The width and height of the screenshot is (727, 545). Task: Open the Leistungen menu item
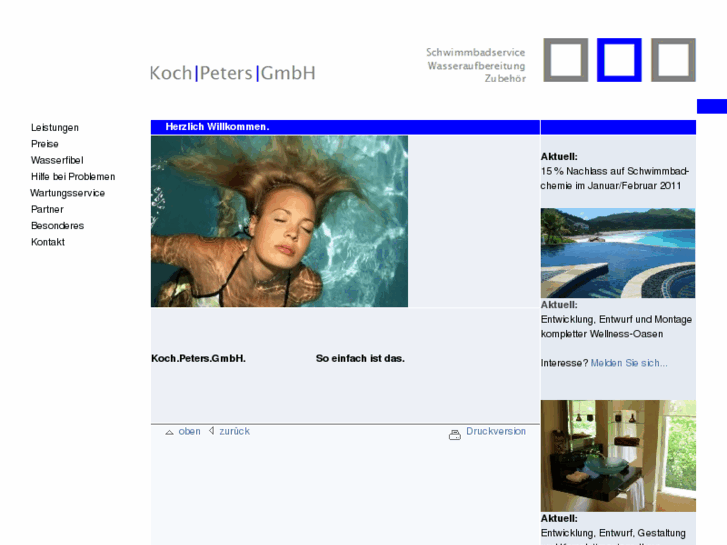click(x=55, y=128)
